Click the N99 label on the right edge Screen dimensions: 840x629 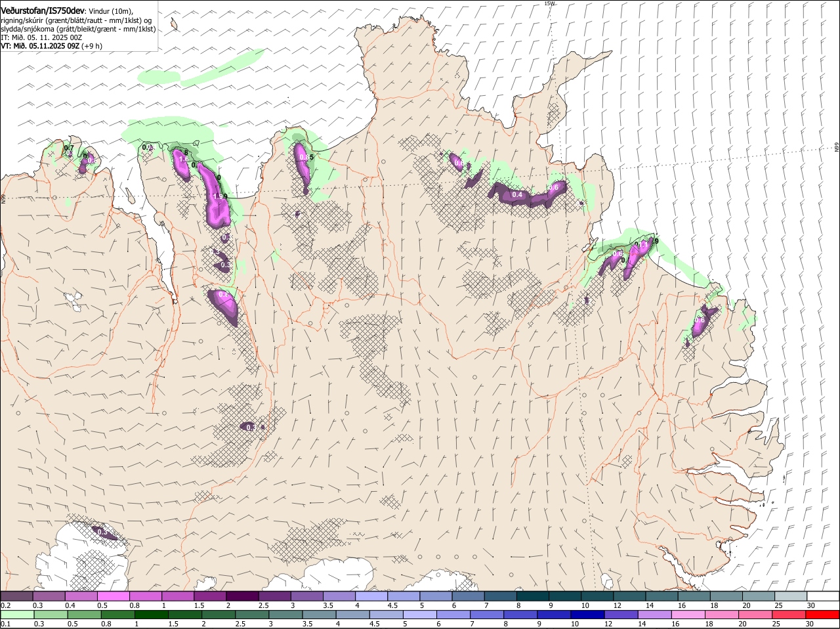pos(837,148)
